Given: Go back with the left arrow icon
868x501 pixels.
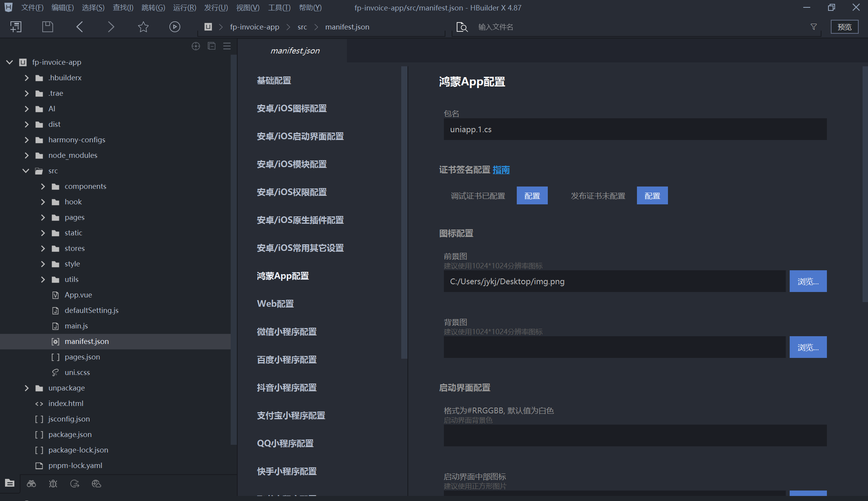Looking at the screenshot, I should pyautogui.click(x=79, y=27).
